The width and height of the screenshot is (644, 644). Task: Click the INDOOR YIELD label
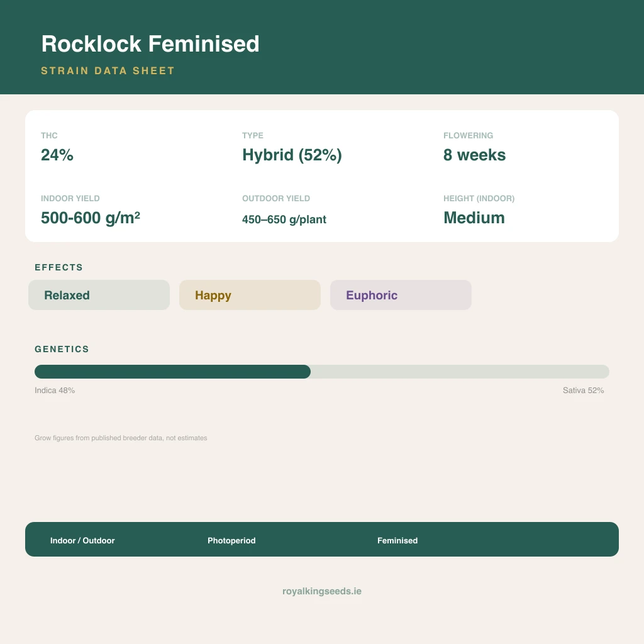coord(70,198)
